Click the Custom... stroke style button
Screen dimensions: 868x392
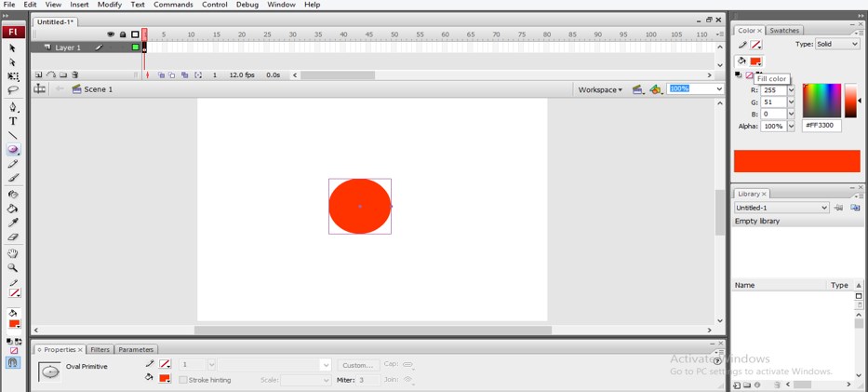click(x=357, y=365)
